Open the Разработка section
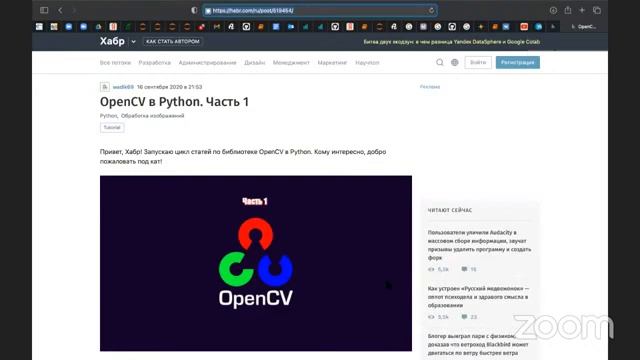 [155, 63]
